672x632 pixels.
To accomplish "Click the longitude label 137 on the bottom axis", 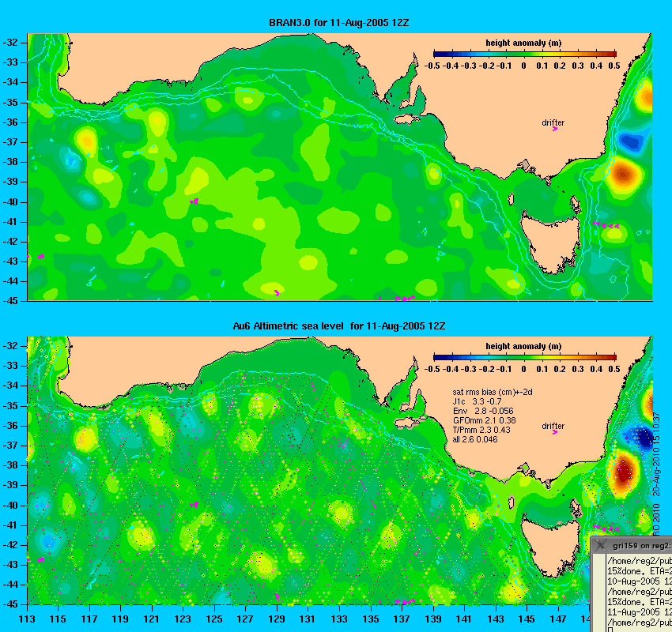I will coord(402,619).
